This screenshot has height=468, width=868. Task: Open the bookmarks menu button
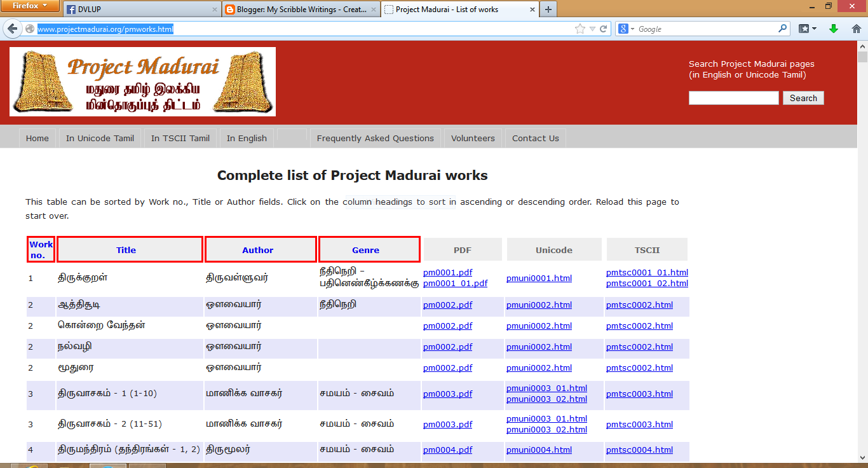point(807,29)
